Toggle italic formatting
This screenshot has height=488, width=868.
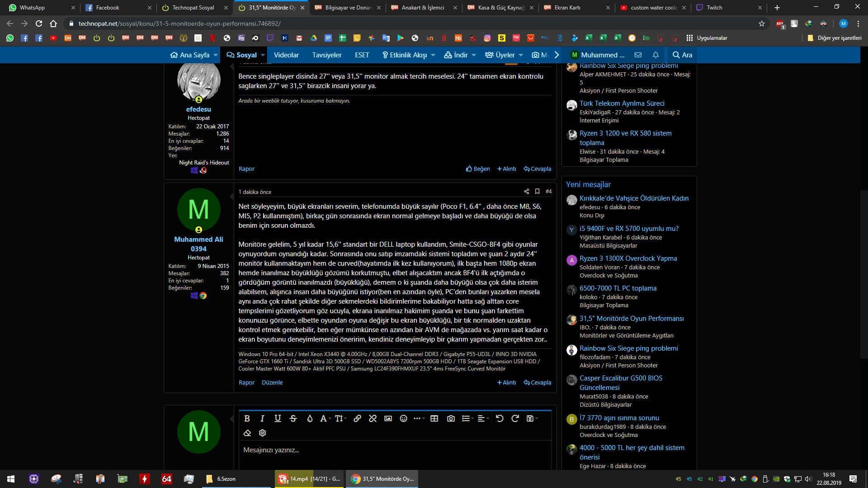pyautogui.click(x=262, y=418)
